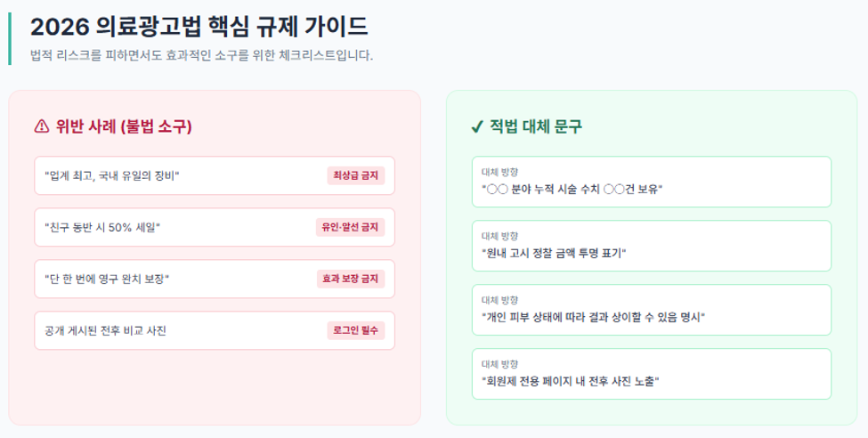Open the "업계 최고, 국내 유일의 장비" item
The width and height of the screenshot is (868, 438).
[x=215, y=175]
